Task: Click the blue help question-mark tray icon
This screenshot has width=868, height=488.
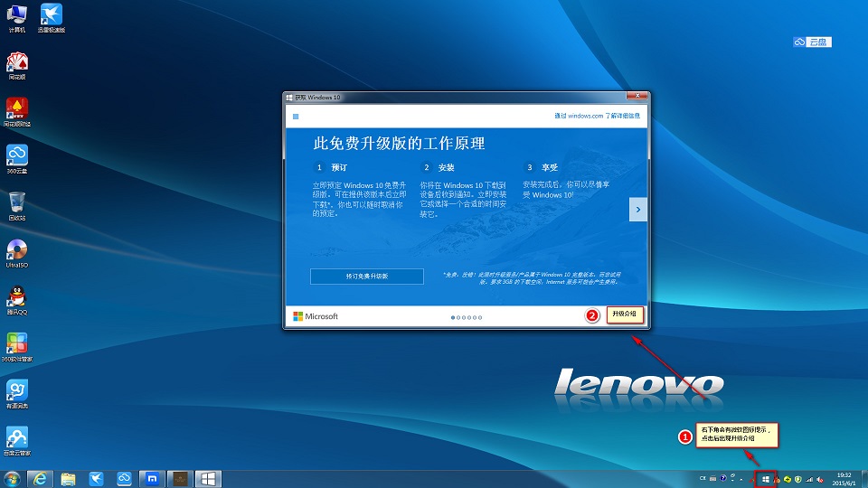Action: tap(723, 478)
